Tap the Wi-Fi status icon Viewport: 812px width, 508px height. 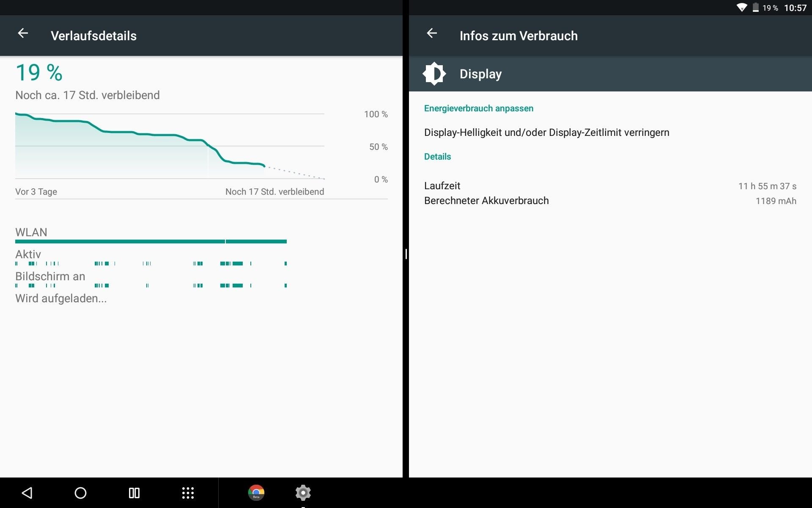point(742,8)
